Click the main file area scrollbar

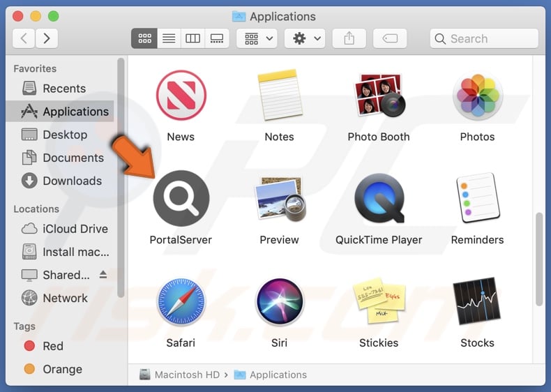(539, 259)
